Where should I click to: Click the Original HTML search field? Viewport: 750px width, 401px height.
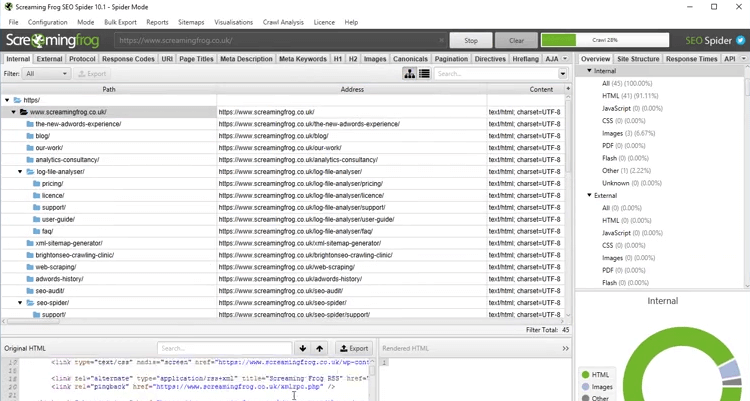tap(224, 348)
